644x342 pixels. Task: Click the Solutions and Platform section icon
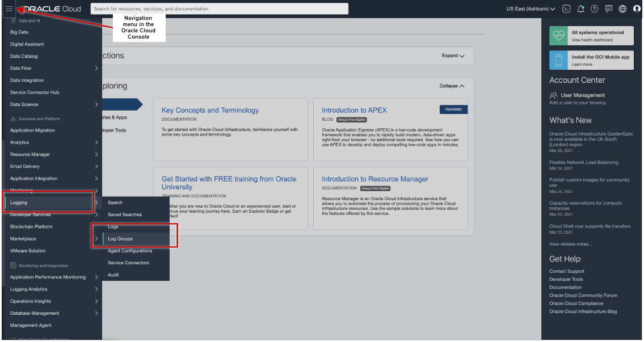(x=13, y=119)
